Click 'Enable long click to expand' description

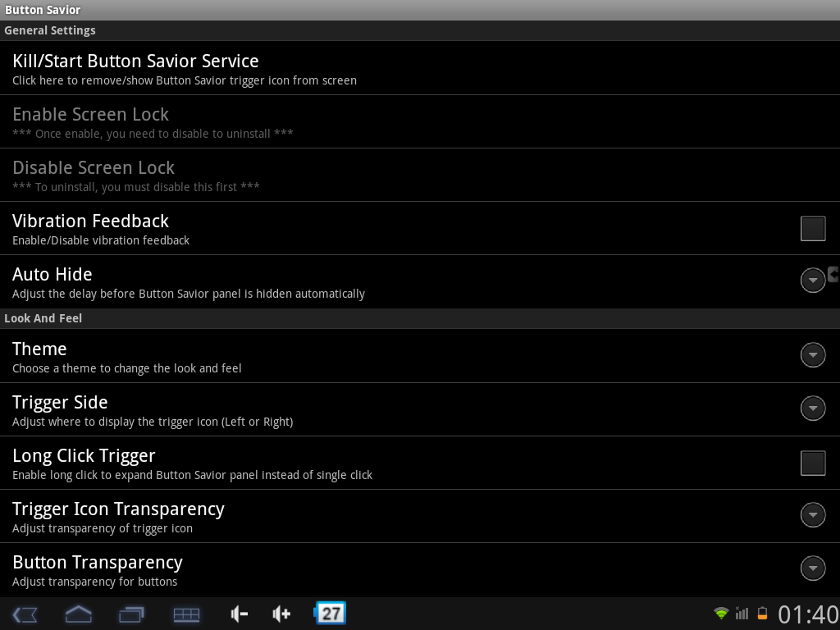coord(192,475)
